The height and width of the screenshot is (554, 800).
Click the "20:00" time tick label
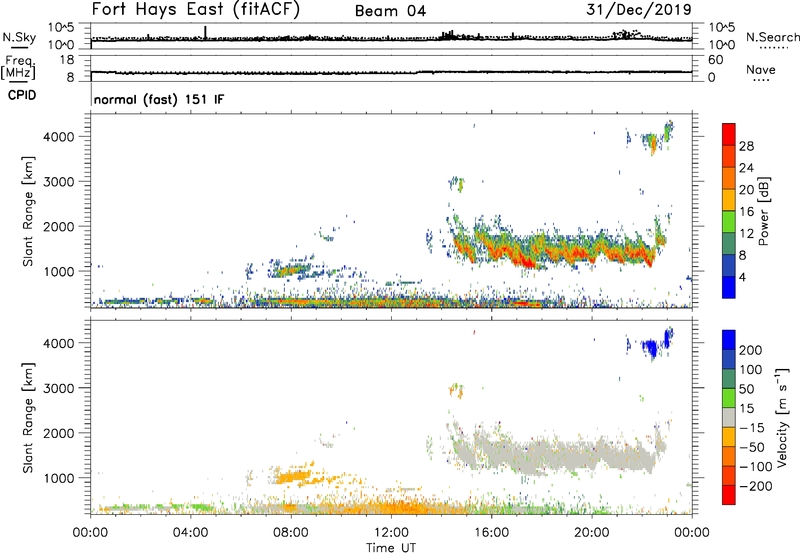[x=591, y=533]
